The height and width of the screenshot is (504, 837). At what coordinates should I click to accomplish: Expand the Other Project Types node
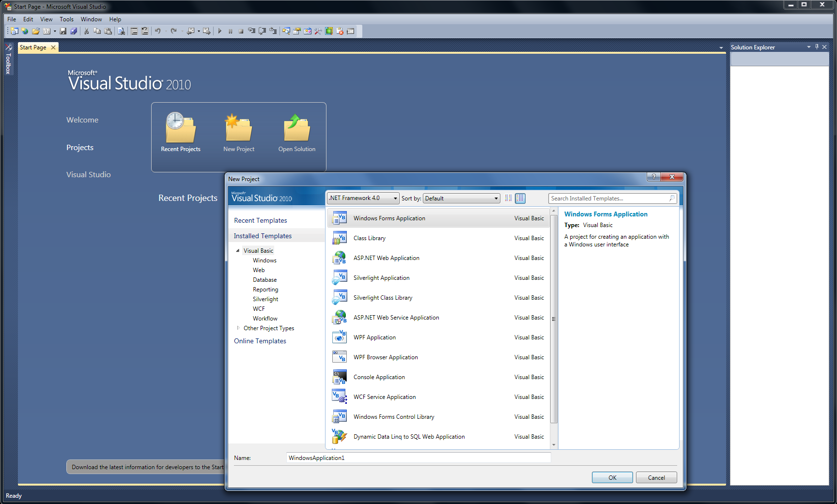238,328
